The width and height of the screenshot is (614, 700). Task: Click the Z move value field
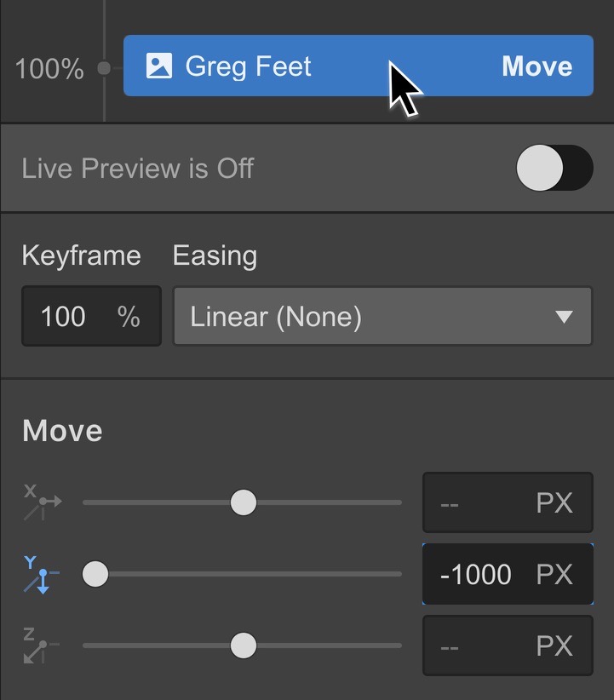pos(508,645)
